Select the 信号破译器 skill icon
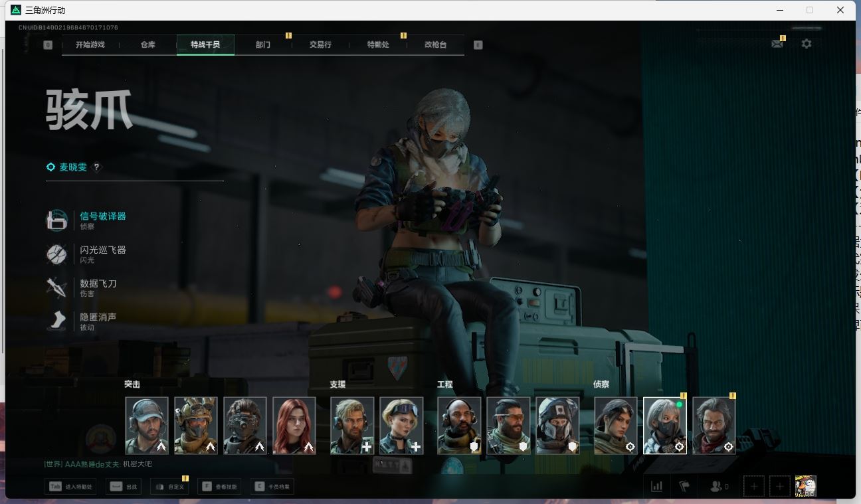Screen dimensions: 861x504 (x=56, y=220)
